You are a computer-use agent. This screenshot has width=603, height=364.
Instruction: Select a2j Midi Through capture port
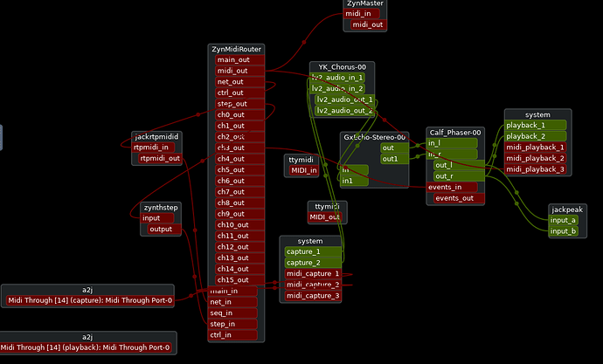[x=90, y=300]
